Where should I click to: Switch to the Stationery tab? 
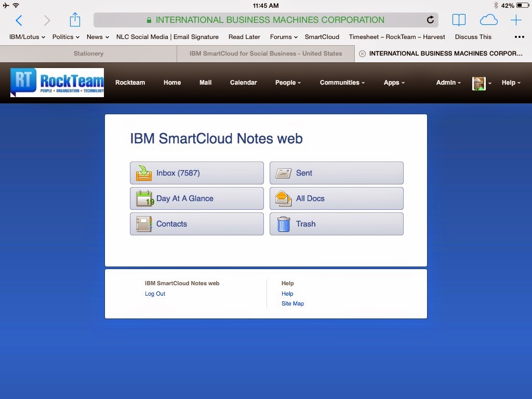coord(88,54)
